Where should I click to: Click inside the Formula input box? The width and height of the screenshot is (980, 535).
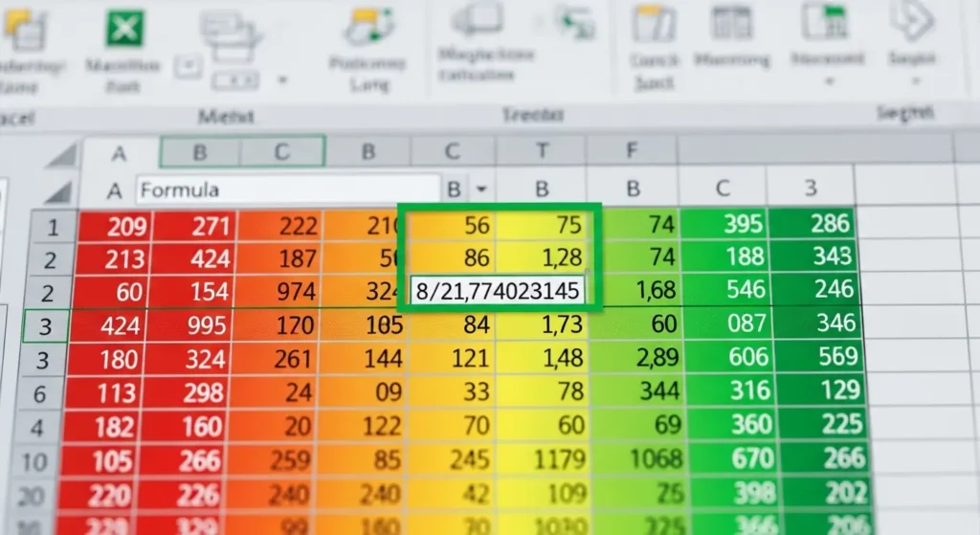pos(287,189)
